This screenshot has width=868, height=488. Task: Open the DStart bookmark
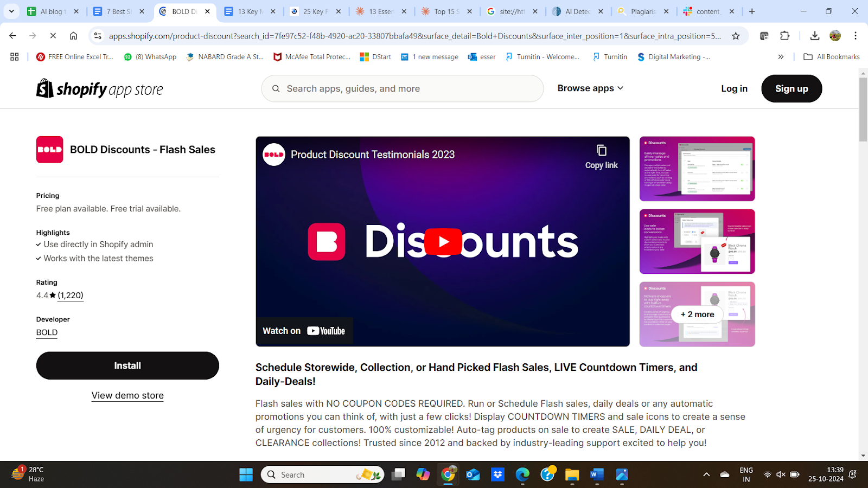tap(375, 56)
